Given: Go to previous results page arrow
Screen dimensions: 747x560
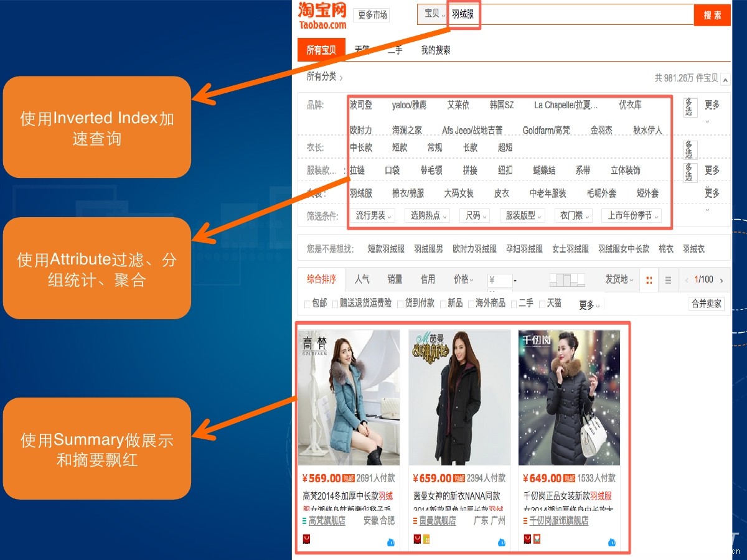Looking at the screenshot, I should (x=687, y=280).
